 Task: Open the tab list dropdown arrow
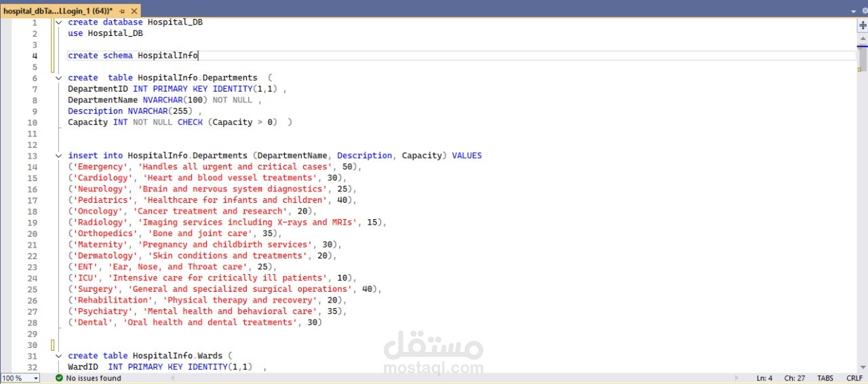coord(854,11)
